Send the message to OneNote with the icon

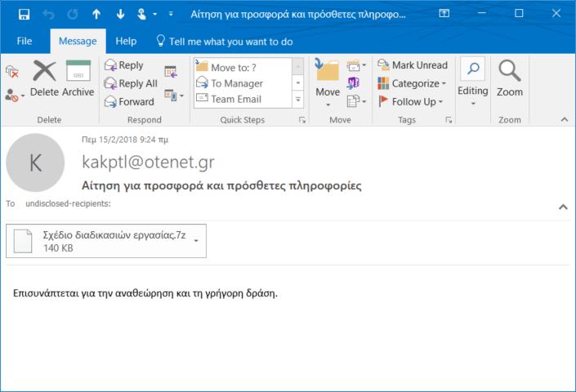353,83
